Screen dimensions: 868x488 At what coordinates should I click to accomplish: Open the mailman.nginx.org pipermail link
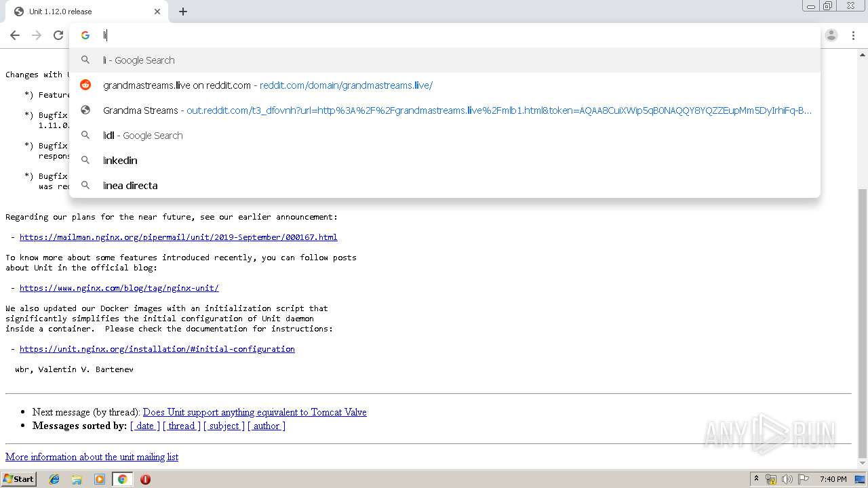[178, 237]
